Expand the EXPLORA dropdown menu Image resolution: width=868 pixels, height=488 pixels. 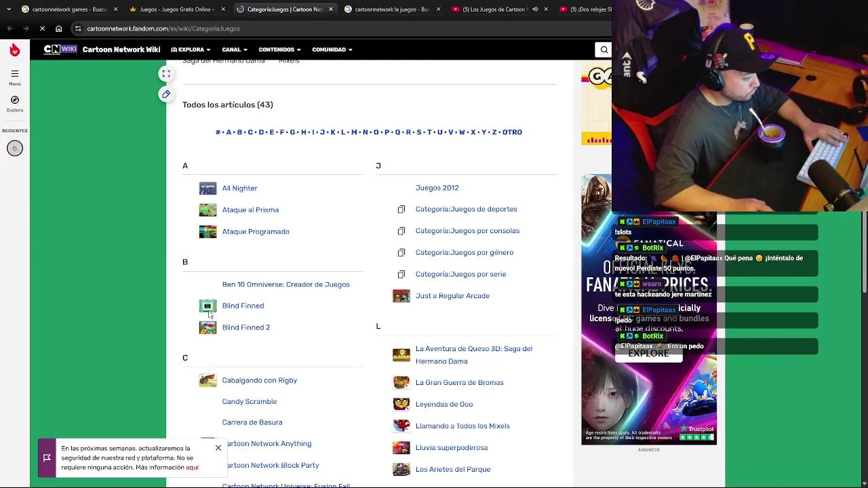pyautogui.click(x=191, y=49)
